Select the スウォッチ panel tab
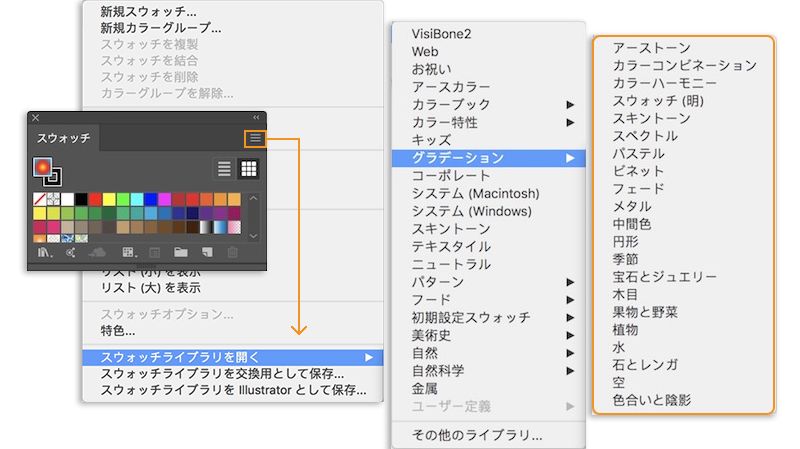Screen dimensions: 800x449 [63, 138]
